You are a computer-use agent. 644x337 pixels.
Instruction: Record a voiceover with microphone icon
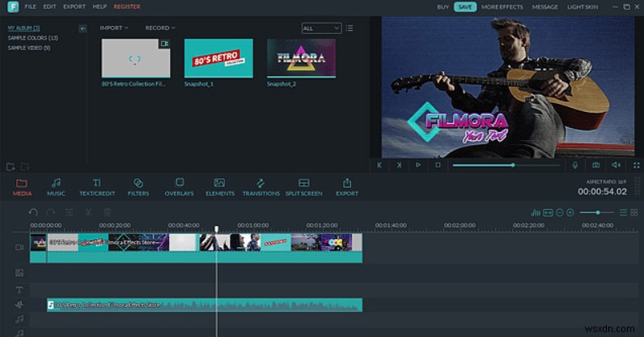point(575,165)
